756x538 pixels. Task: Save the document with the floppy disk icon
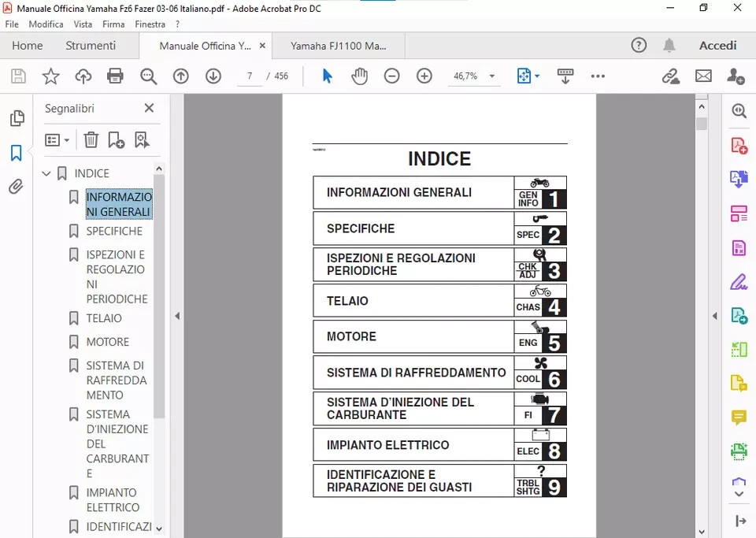coord(18,76)
